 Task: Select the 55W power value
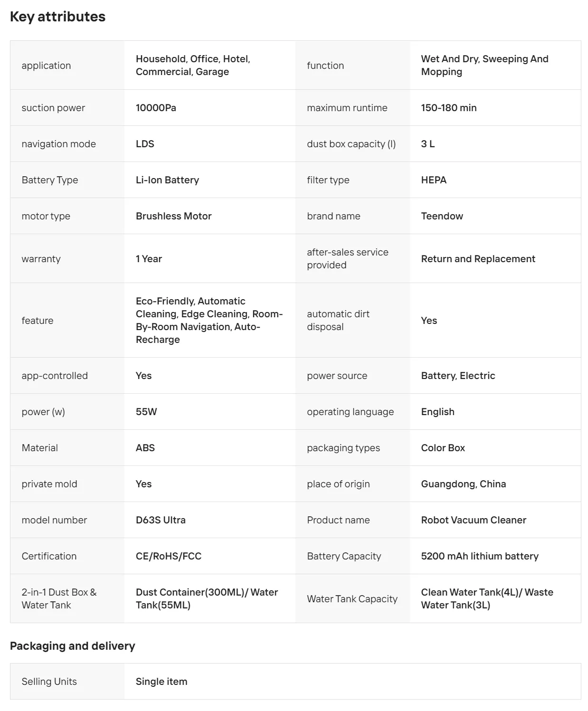146,412
